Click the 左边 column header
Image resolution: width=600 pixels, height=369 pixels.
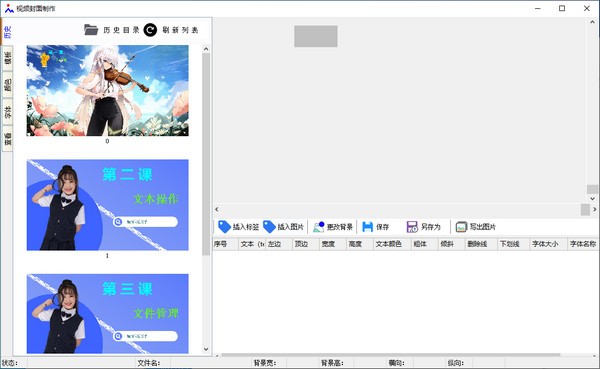(278, 244)
